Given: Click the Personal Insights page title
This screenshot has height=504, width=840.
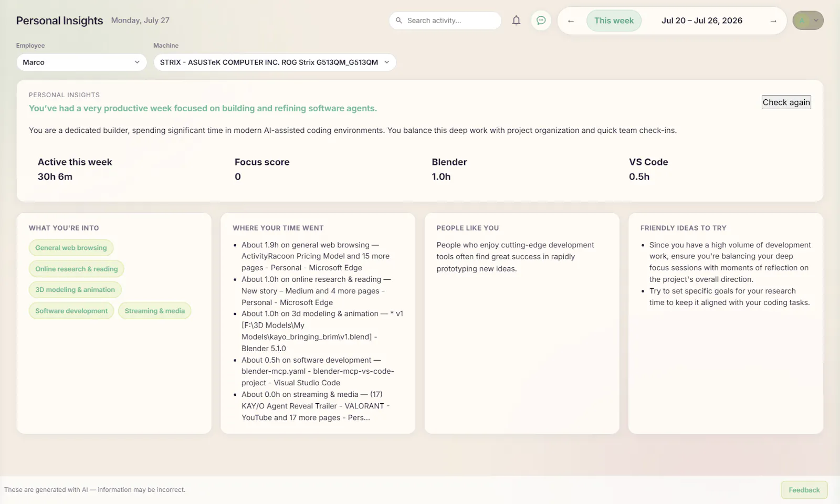Looking at the screenshot, I should coord(59,20).
